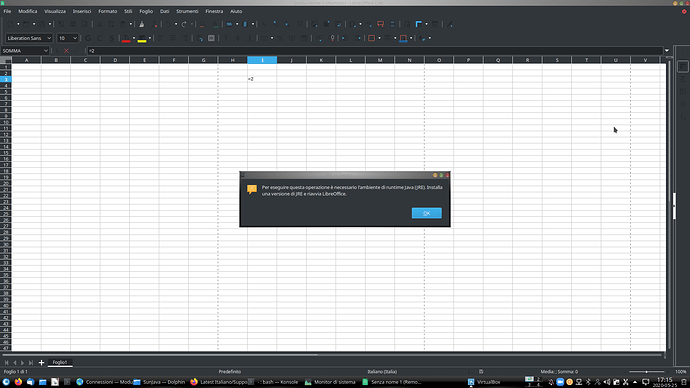Click the Sort Descending icon

(x=286, y=24)
